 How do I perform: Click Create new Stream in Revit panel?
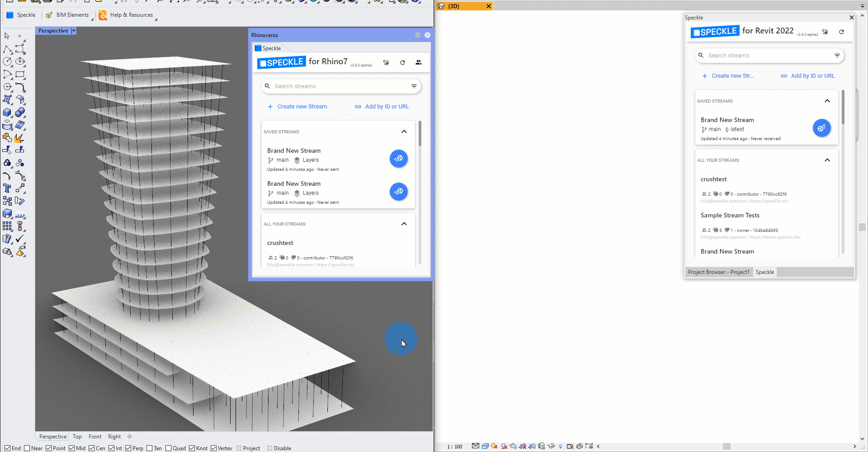pyautogui.click(x=728, y=76)
